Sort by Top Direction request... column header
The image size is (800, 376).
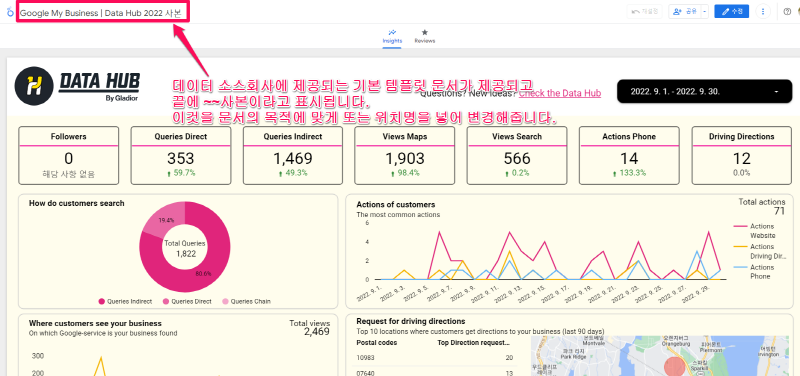[x=473, y=342]
